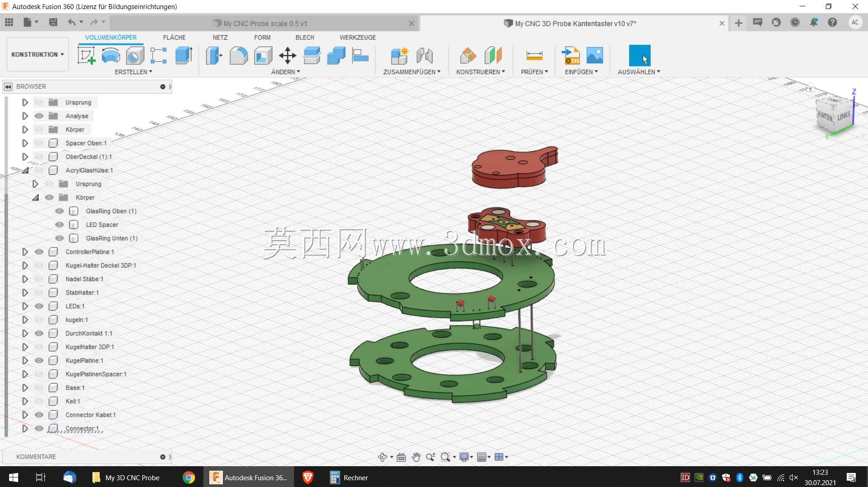Switch to the BLECH tab

coord(304,38)
